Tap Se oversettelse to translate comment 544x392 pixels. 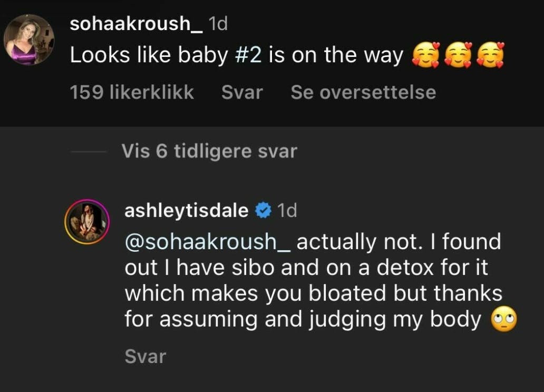click(363, 93)
